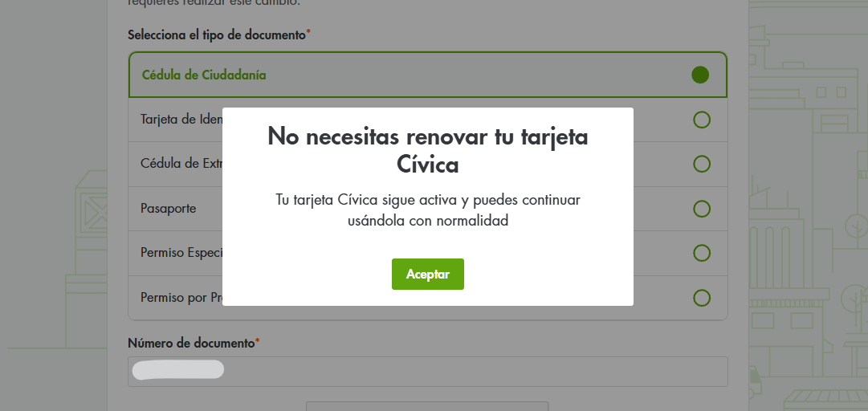
Task: Click the Pasaporte option label text
Action: coord(169,209)
